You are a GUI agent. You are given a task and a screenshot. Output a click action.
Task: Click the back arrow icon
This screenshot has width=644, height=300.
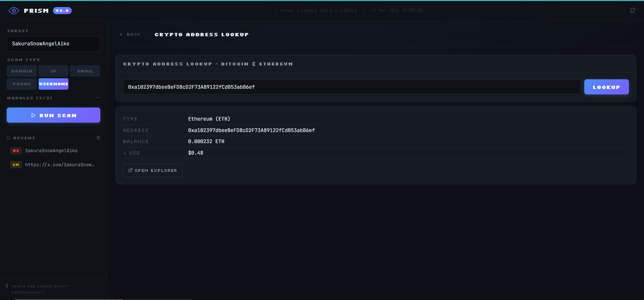point(121,35)
